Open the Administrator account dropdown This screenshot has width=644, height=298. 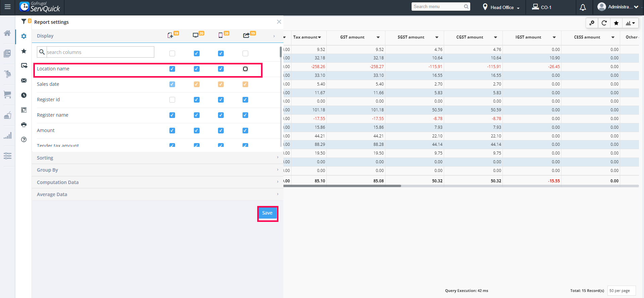(618, 7)
